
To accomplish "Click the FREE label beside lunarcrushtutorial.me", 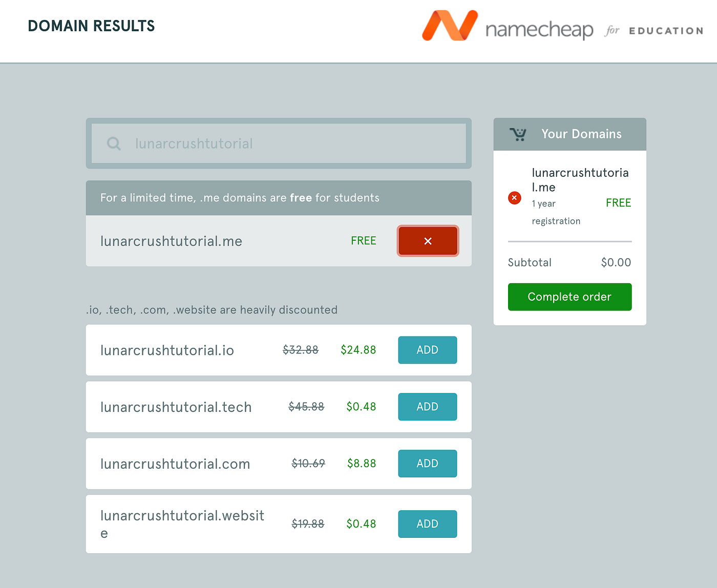I will [363, 240].
